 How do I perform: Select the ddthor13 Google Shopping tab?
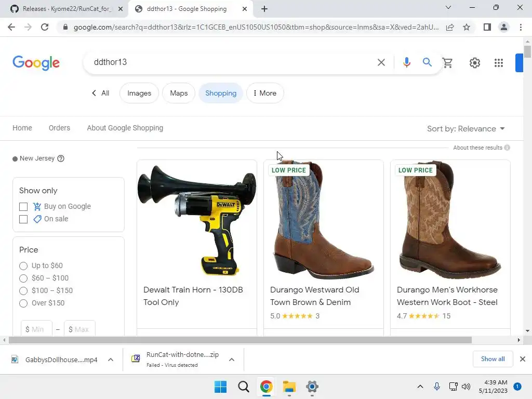[187, 9]
